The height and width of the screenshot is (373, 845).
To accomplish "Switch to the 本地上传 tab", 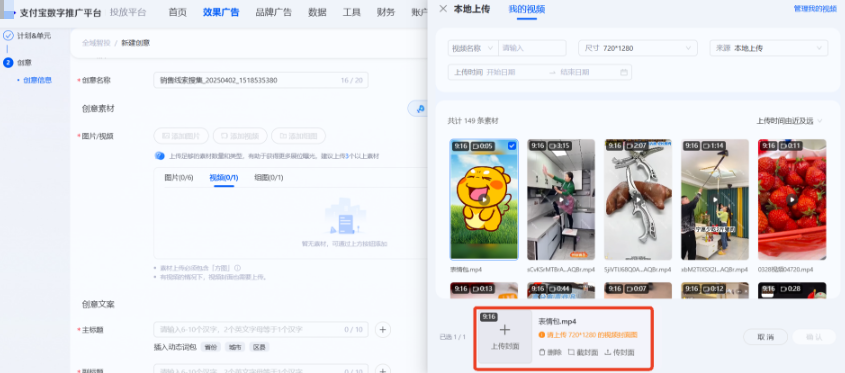I will point(472,9).
